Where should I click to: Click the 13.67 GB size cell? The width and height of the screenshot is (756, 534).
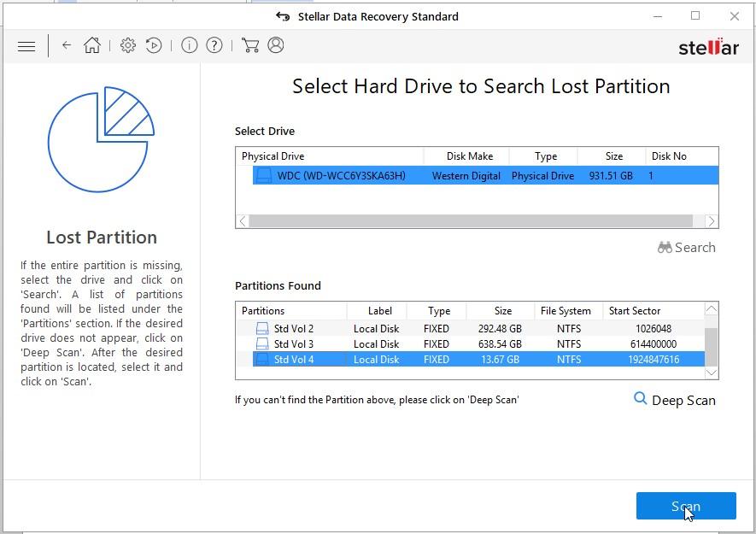[x=500, y=360]
